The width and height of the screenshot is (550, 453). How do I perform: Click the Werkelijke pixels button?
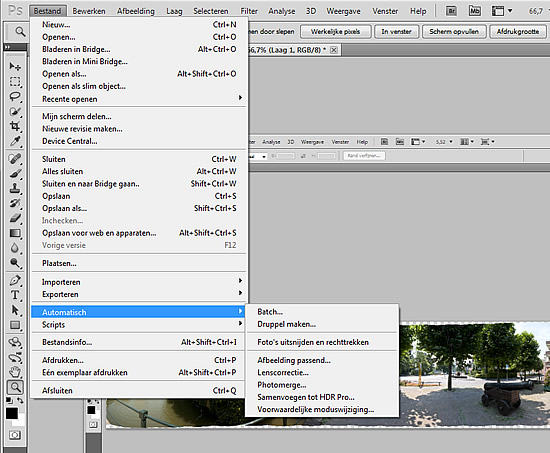click(335, 32)
